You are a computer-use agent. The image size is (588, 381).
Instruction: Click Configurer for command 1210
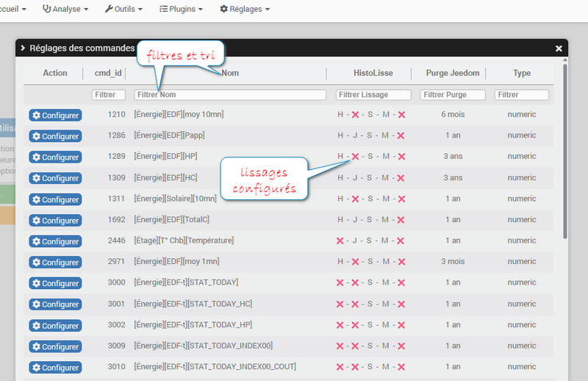click(x=56, y=115)
